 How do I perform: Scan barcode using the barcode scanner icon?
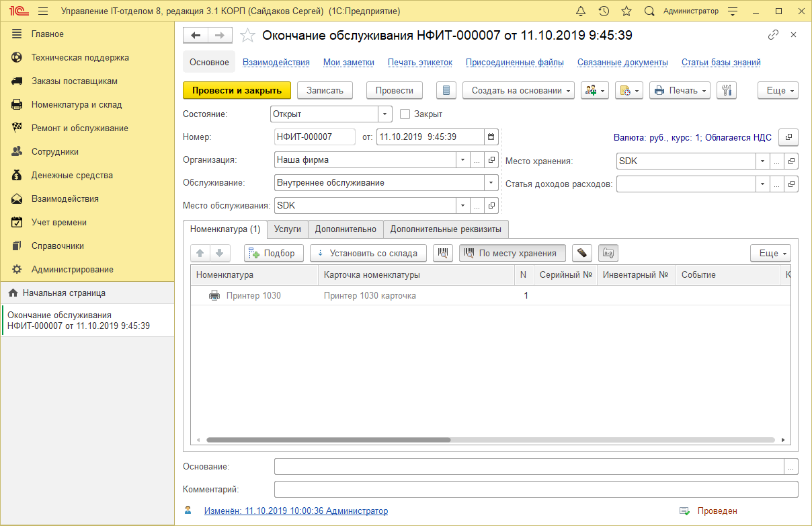(444, 253)
